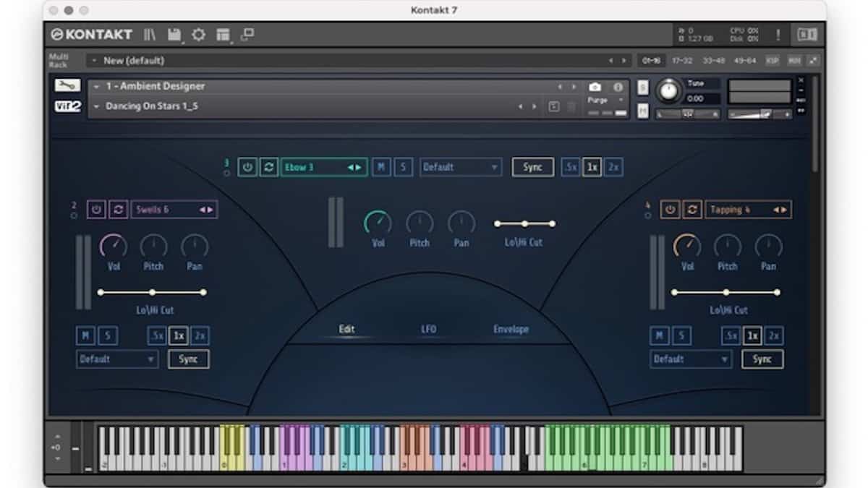Toggle power for layer 3 Ebow
The image size is (868, 488).
[247, 167]
